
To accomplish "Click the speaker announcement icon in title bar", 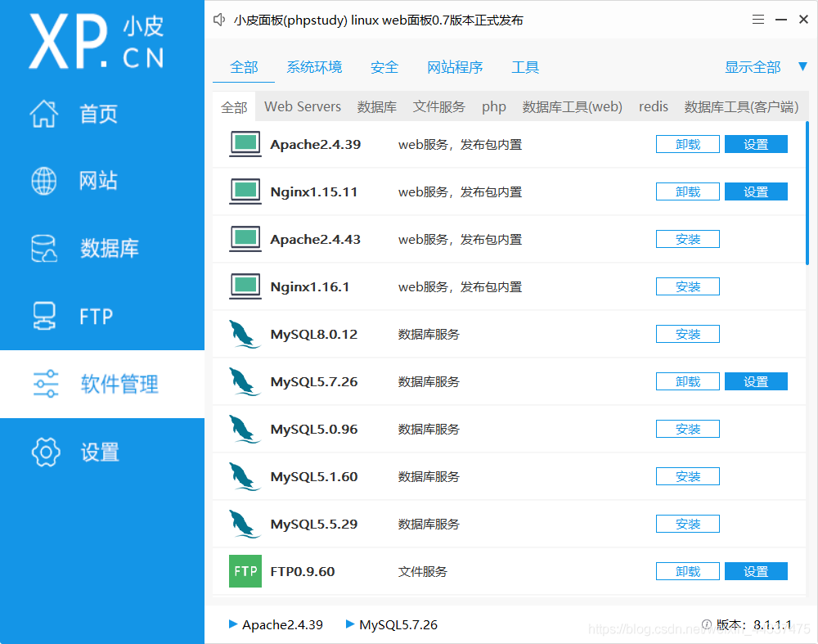I will tap(219, 20).
